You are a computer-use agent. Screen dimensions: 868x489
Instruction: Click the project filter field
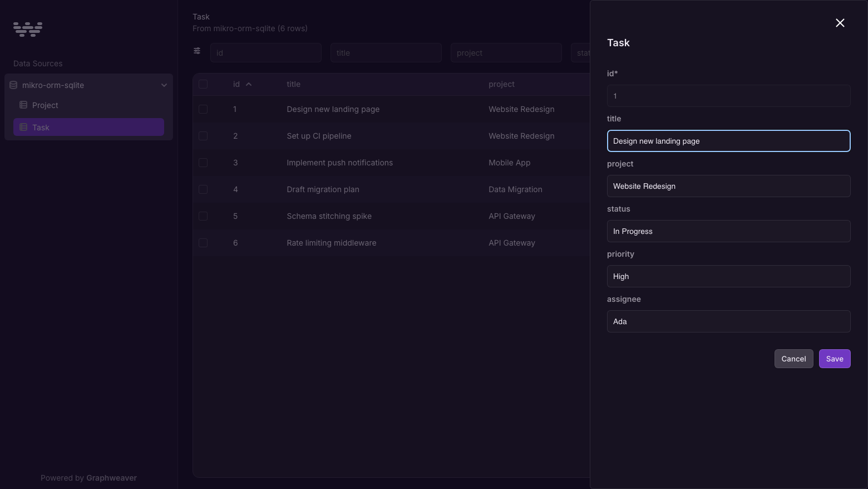point(506,53)
